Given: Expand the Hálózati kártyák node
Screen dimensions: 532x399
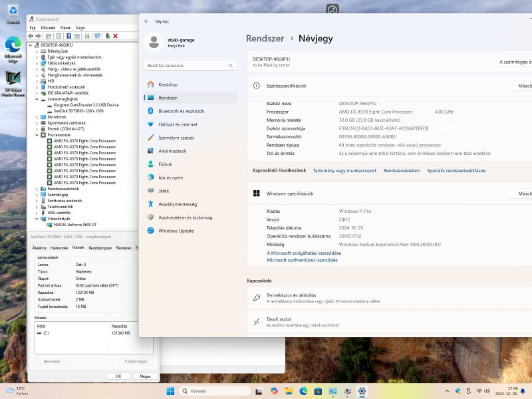Looking at the screenshot, I should pyautogui.click(x=37, y=63).
